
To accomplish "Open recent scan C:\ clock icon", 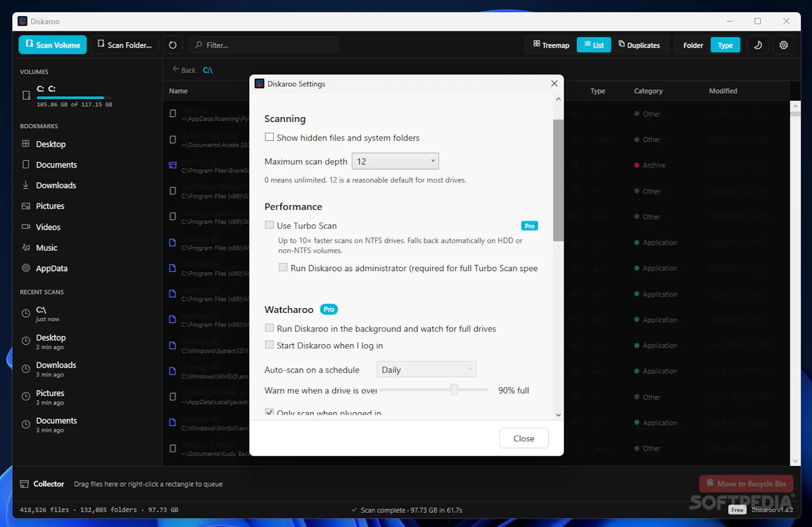I will point(26,313).
